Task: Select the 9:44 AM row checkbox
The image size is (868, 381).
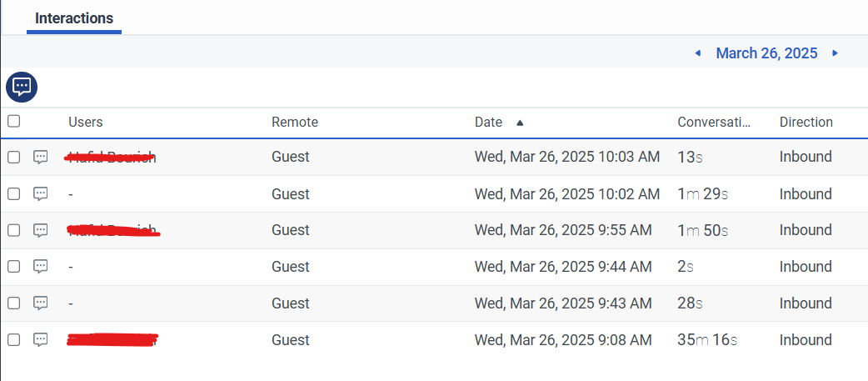Action: pyautogui.click(x=13, y=267)
